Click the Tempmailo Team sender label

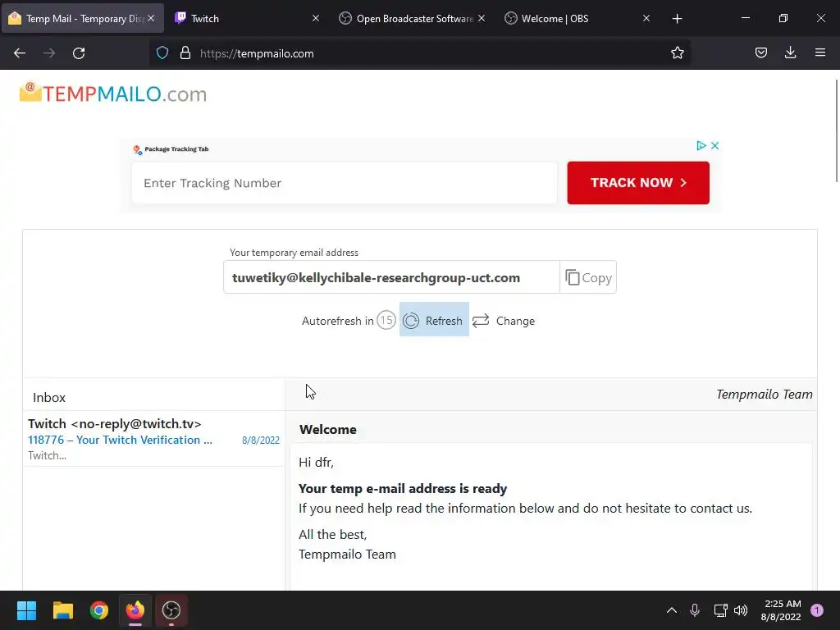pos(764,395)
